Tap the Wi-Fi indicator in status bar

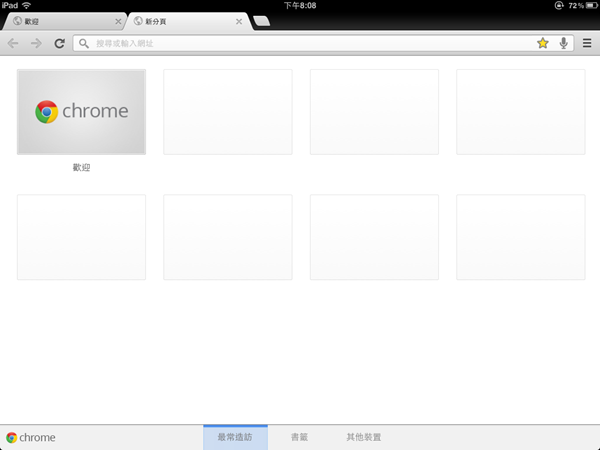coord(26,5)
